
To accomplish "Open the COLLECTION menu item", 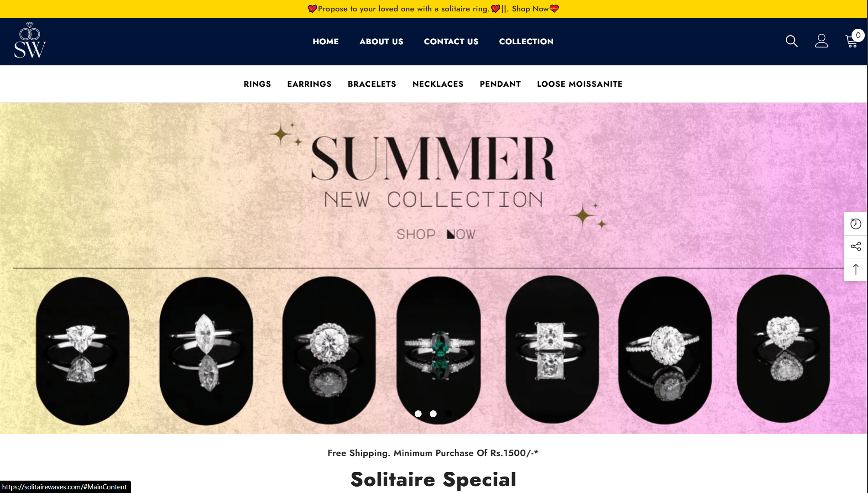I will coord(526,42).
